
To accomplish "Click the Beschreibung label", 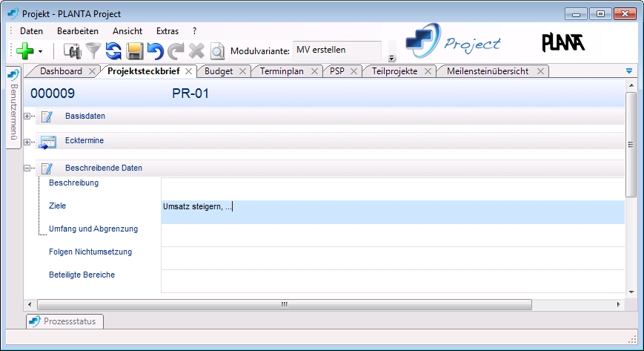I will 73,183.
